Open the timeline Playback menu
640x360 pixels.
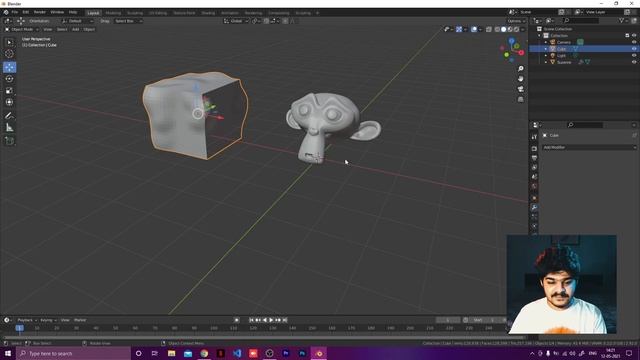[x=27, y=320]
